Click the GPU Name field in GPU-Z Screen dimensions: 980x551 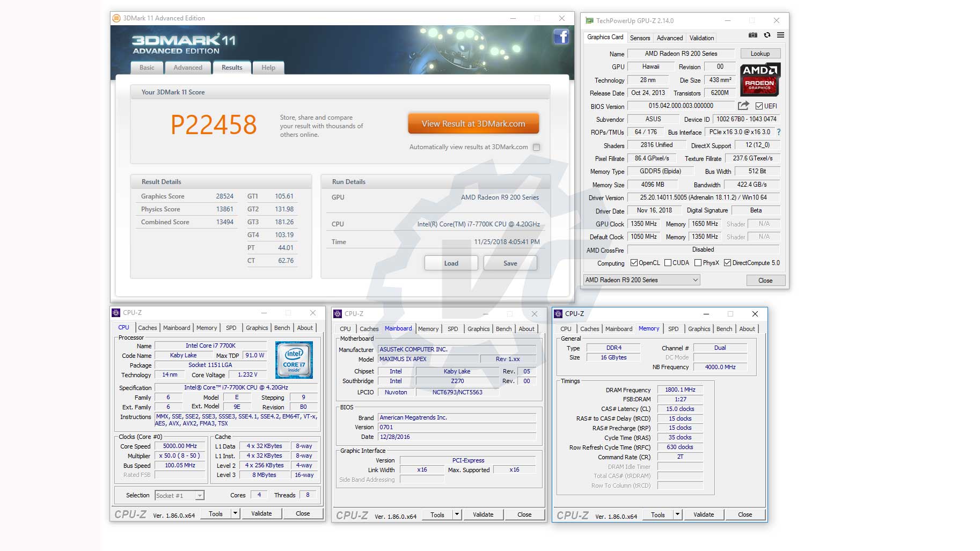[681, 54]
